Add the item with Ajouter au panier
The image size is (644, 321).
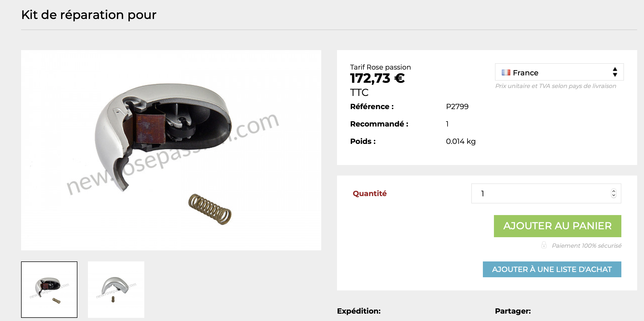(557, 226)
